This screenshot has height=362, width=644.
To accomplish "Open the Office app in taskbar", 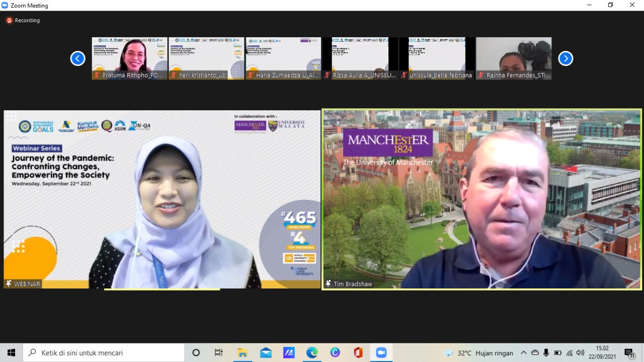I will [358, 353].
